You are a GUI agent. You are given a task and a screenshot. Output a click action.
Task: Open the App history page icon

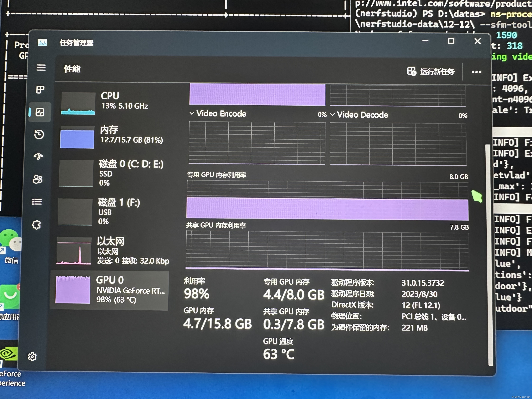point(39,134)
